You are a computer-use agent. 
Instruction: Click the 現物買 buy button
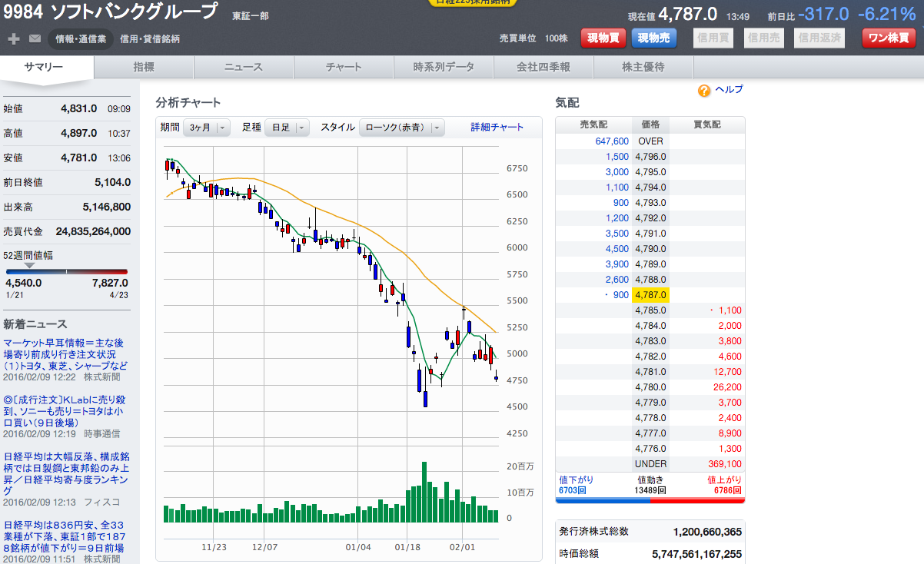coord(603,38)
